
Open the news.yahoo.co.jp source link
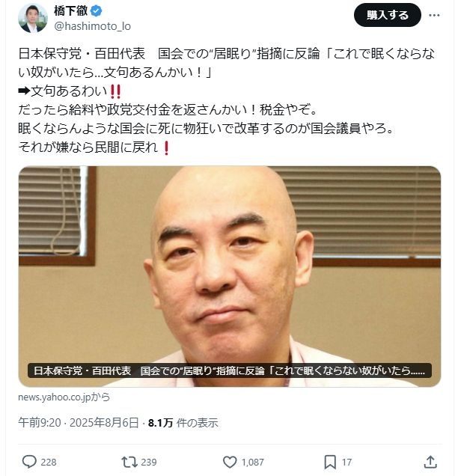tap(64, 397)
